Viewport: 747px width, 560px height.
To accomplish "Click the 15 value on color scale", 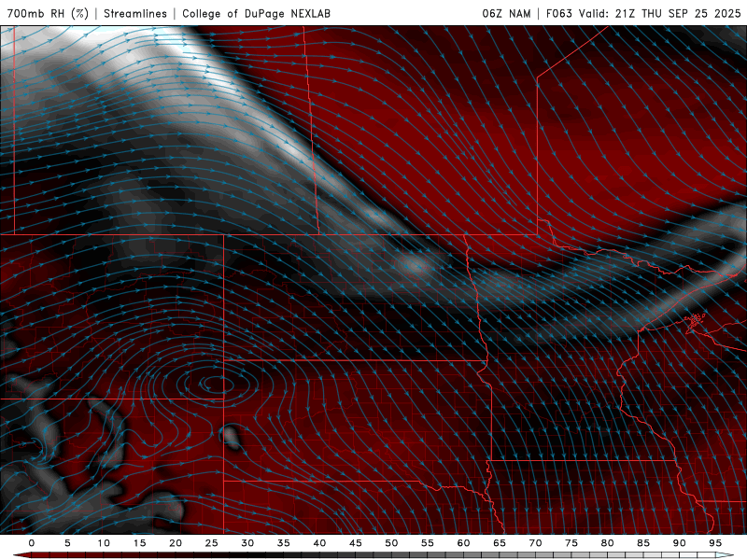I will (139, 543).
